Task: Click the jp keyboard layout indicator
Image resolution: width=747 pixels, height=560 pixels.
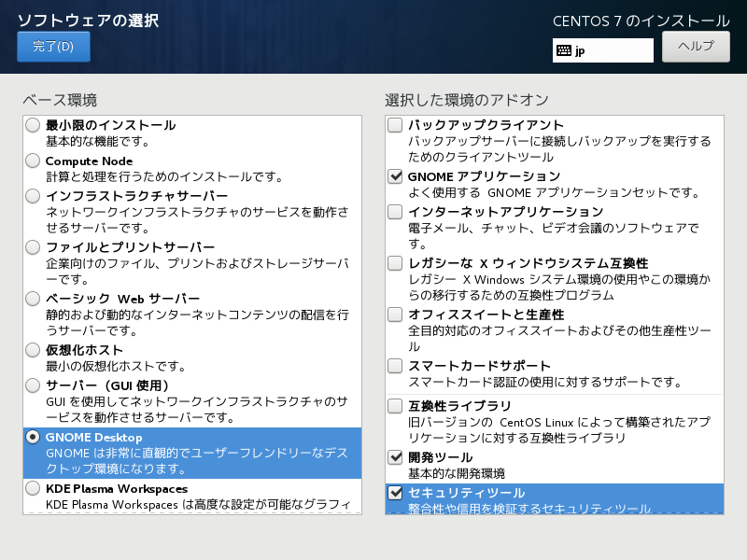Action: [602, 50]
